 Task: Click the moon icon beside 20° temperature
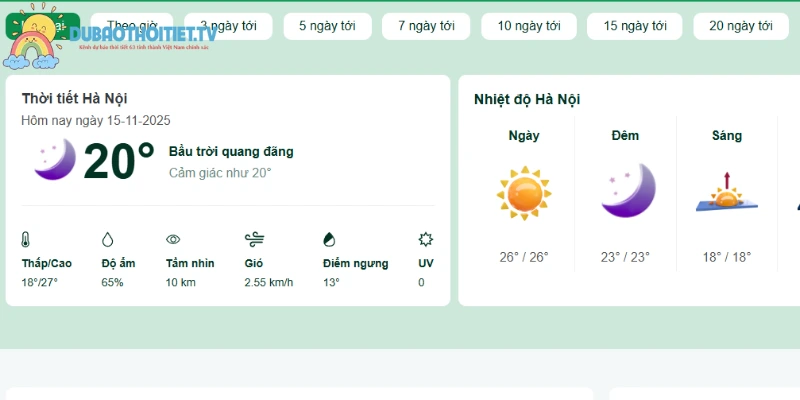[x=55, y=159]
